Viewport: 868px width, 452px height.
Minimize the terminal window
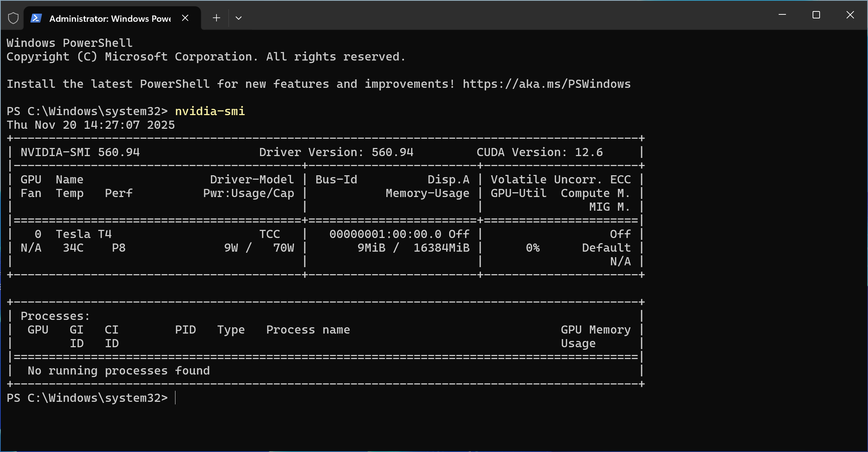pyautogui.click(x=782, y=15)
